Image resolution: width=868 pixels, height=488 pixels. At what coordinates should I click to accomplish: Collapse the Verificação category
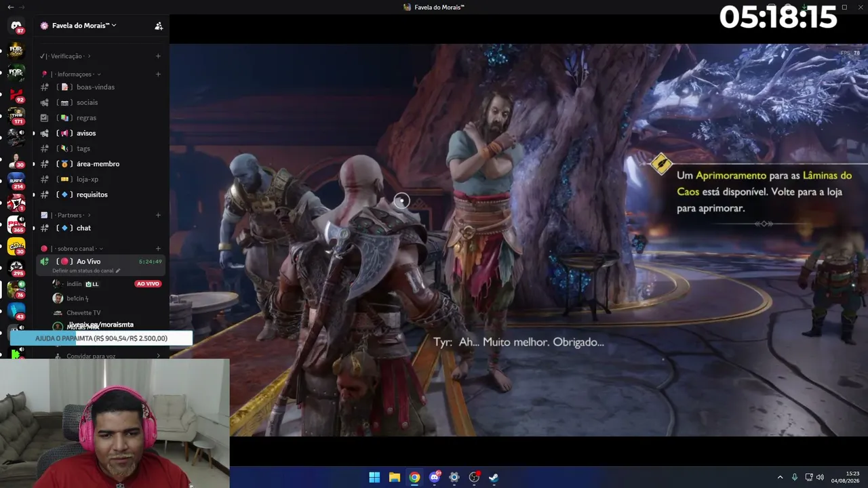pyautogui.click(x=65, y=56)
